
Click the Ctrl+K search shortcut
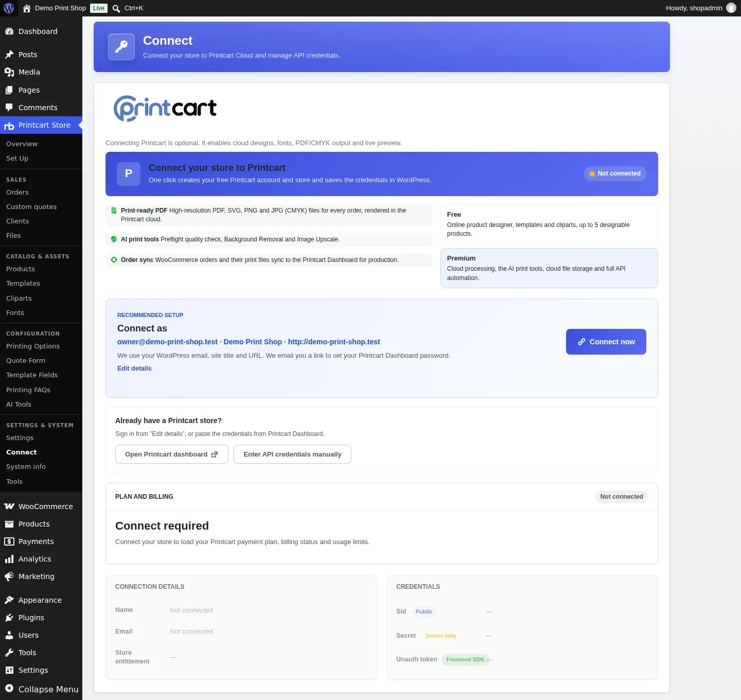(134, 8)
